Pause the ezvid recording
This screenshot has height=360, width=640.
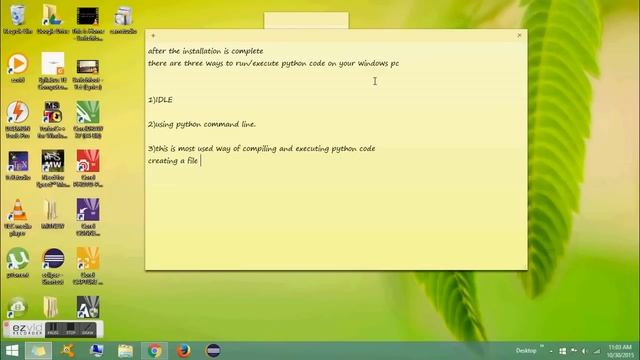pos(53,329)
